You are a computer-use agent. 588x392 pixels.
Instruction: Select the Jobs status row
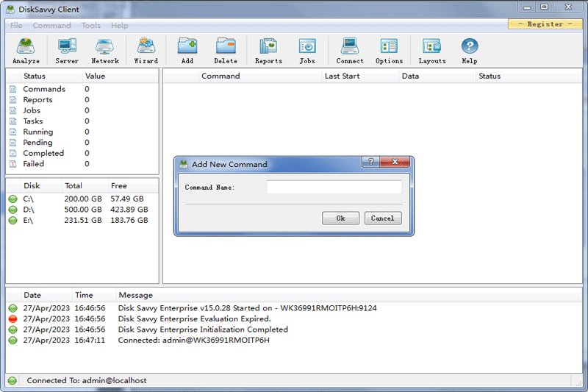[82, 110]
